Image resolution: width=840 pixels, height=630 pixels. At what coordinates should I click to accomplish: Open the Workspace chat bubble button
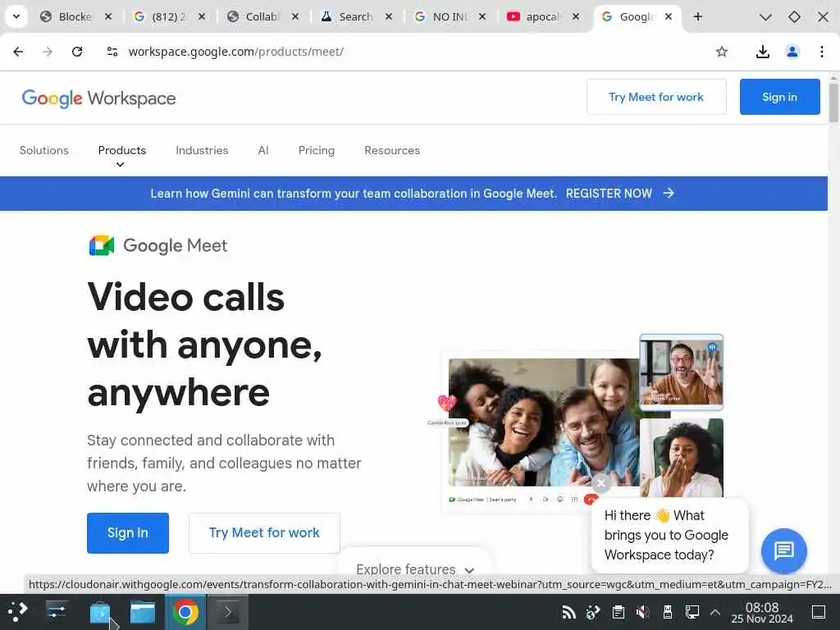(783, 550)
